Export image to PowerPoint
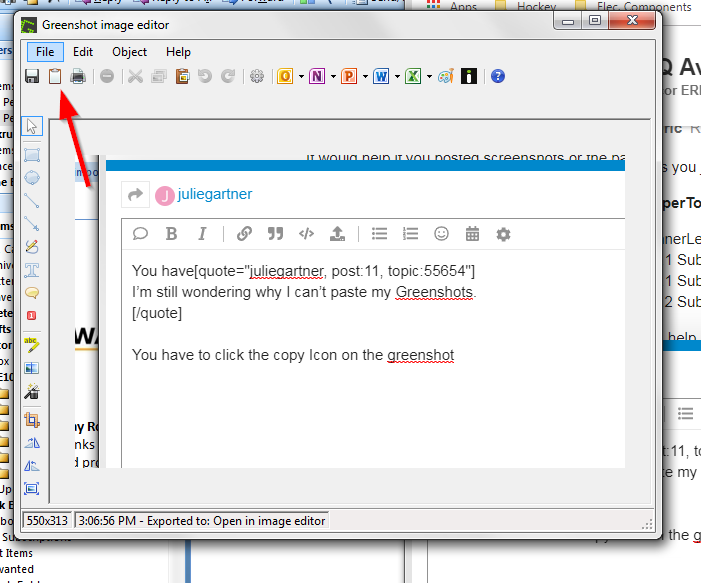The width and height of the screenshot is (701, 583). pyautogui.click(x=349, y=76)
